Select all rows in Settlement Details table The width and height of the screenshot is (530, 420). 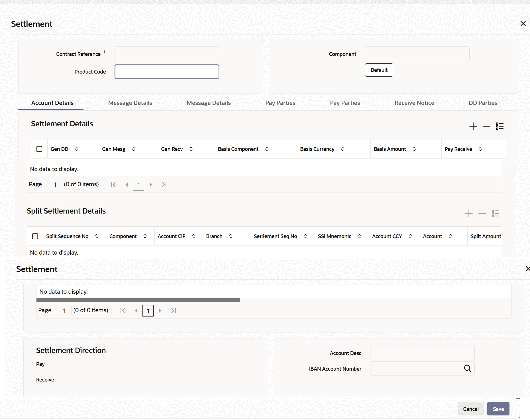39,149
